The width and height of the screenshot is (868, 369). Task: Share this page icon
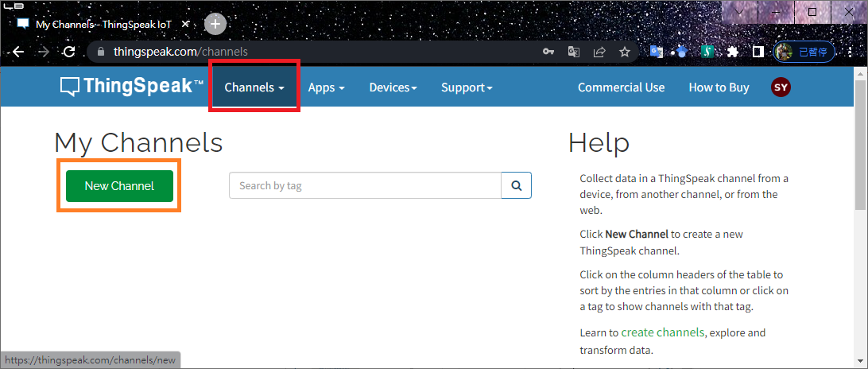599,52
